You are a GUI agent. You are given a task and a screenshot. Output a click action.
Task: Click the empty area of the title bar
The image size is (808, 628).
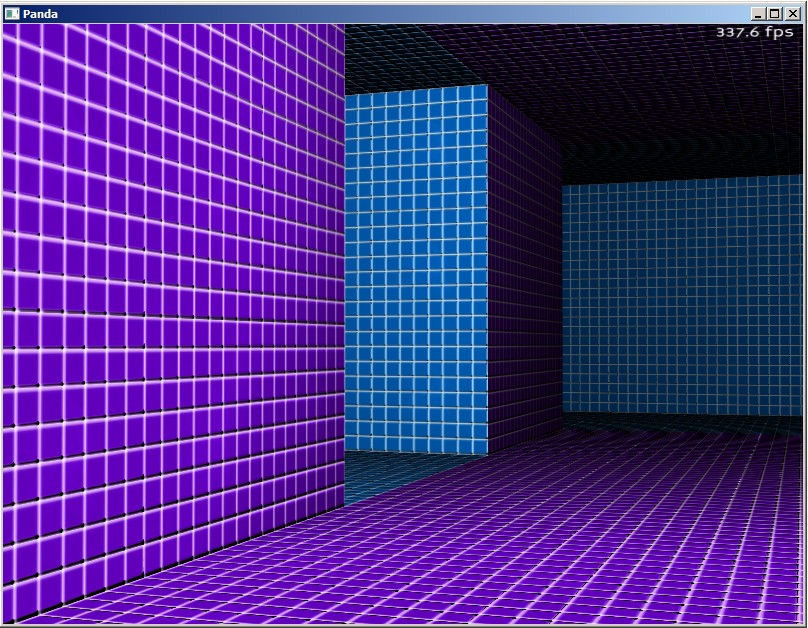(400, 13)
